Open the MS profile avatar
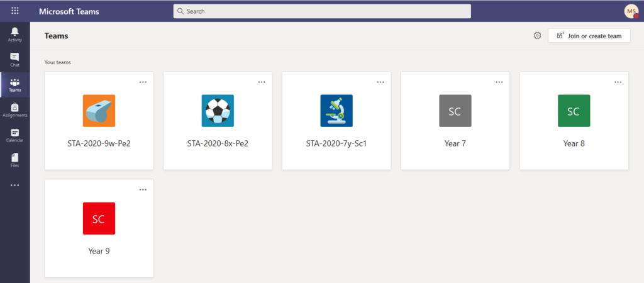Screen dimensions: 644x283 [631, 11]
